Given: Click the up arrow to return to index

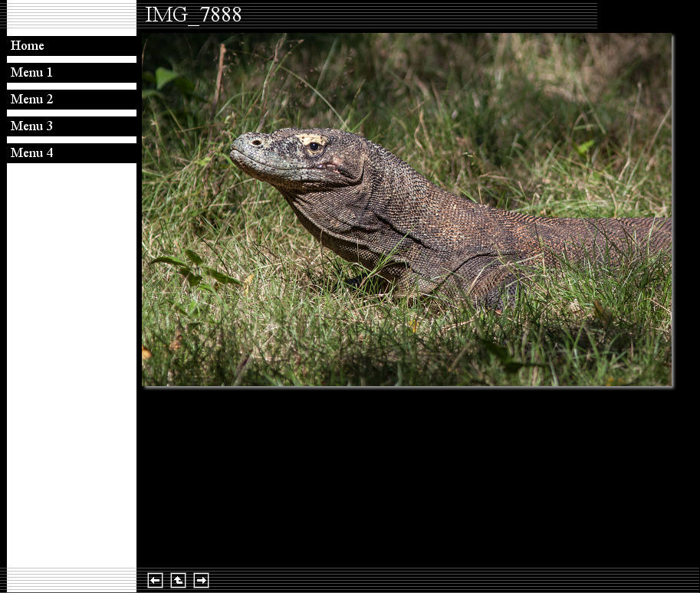Looking at the screenshot, I should point(178,581).
